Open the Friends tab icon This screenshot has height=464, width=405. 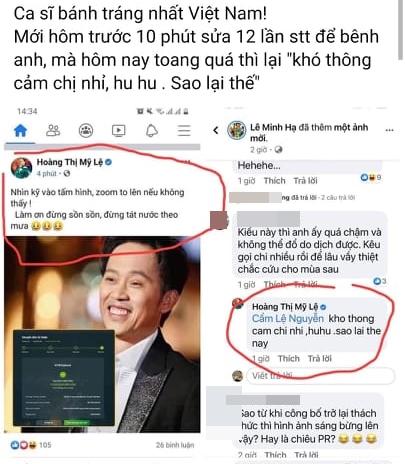pyautogui.click(x=53, y=130)
